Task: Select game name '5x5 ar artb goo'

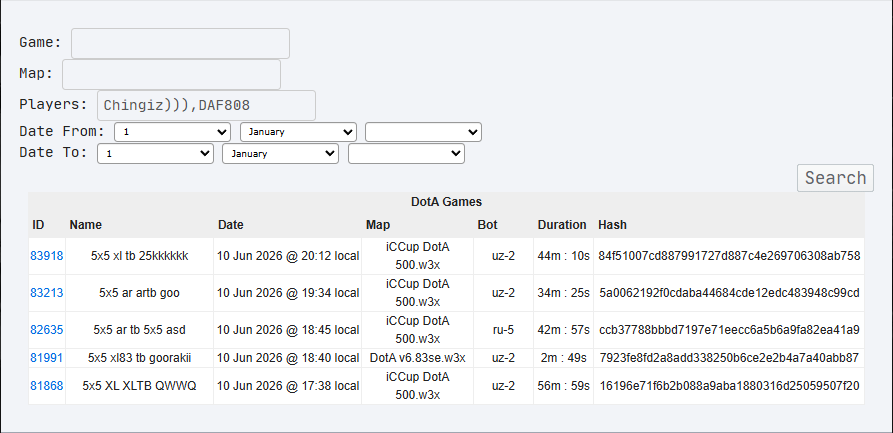Action: 140,293
